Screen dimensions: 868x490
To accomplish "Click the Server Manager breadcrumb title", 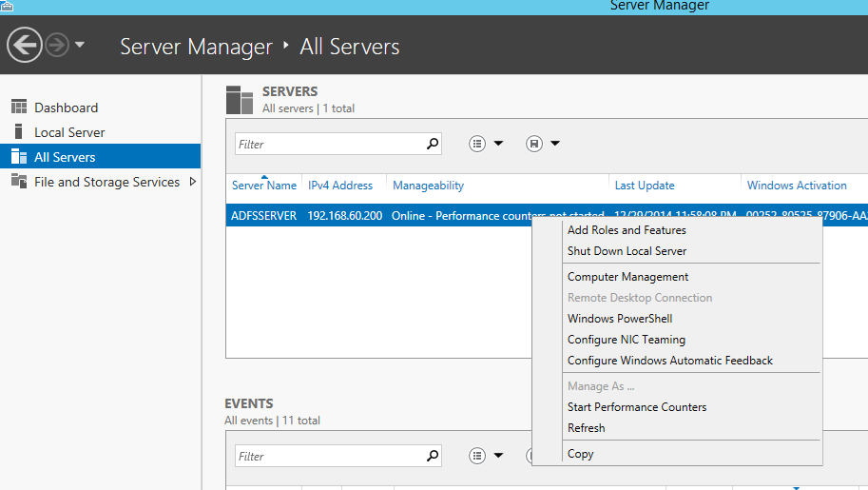I will tap(196, 47).
